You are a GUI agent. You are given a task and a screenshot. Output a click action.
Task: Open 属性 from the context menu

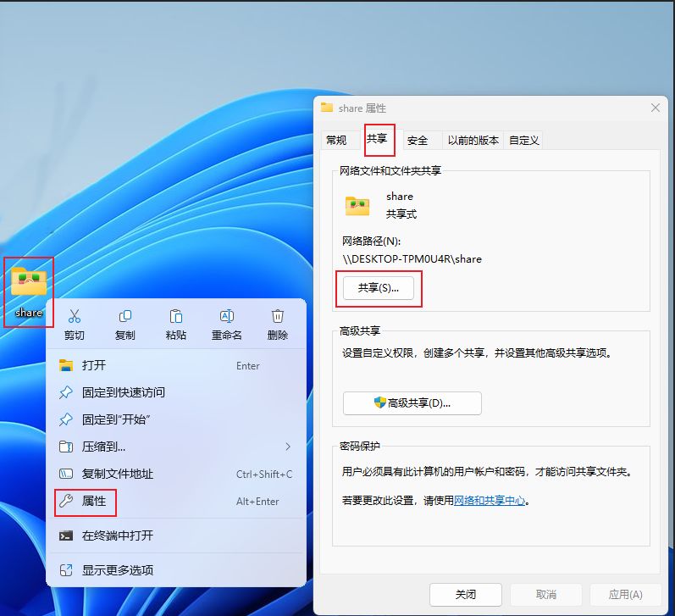(x=94, y=502)
